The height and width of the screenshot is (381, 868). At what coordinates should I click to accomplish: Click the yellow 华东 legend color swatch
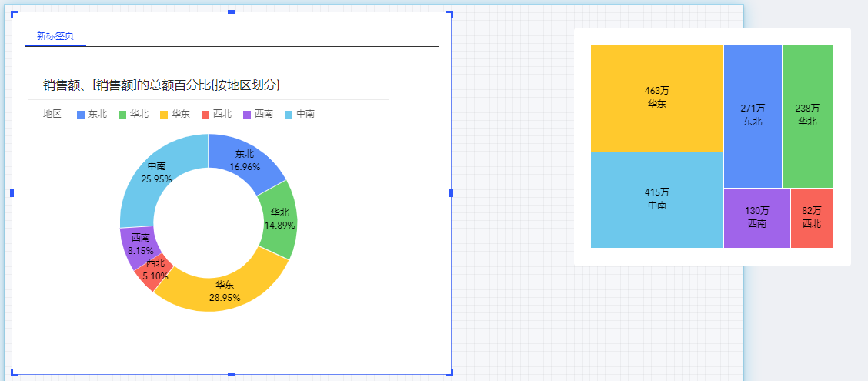click(x=164, y=114)
